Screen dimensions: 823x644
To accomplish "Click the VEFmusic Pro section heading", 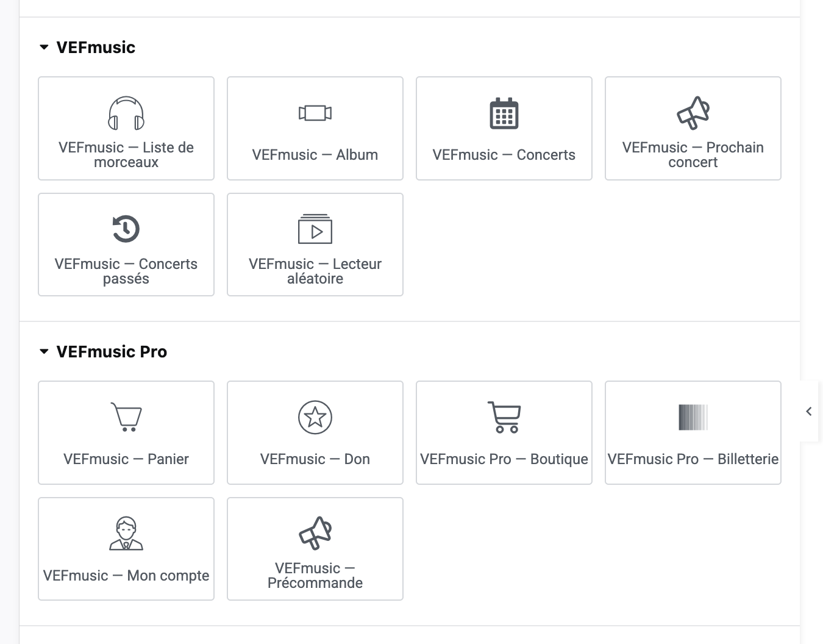I will [112, 351].
